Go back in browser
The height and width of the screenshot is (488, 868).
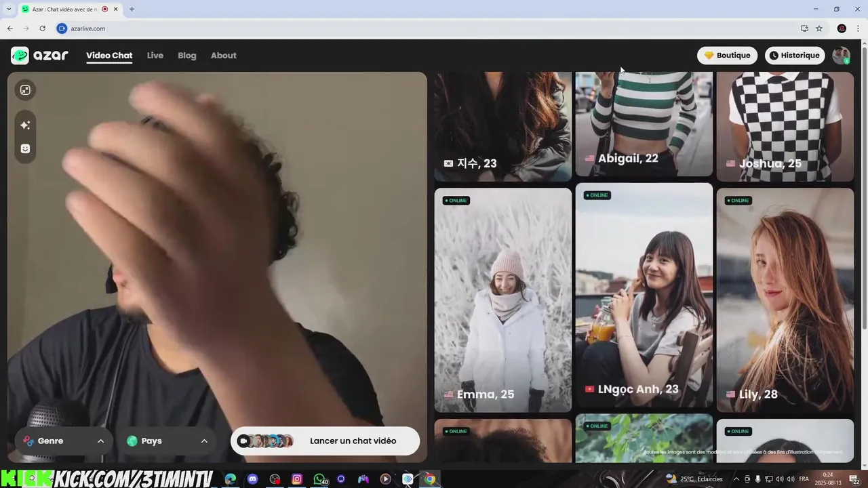(x=9, y=28)
